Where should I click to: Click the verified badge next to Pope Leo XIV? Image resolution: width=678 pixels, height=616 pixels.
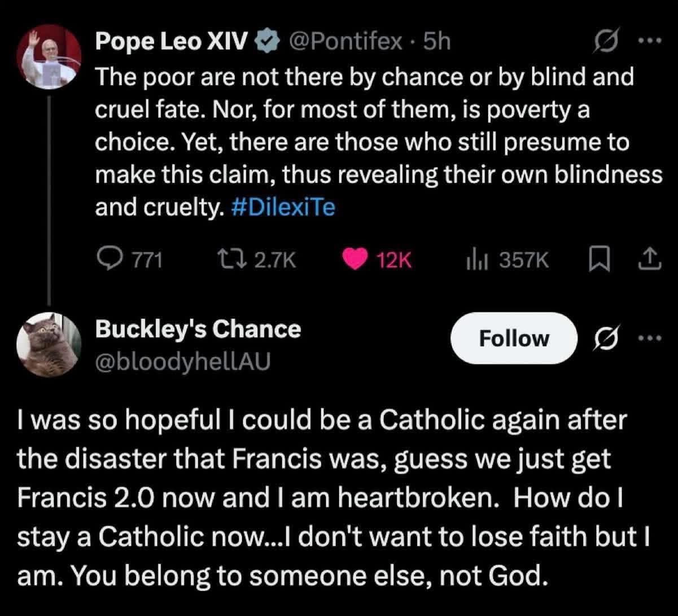[266, 39]
